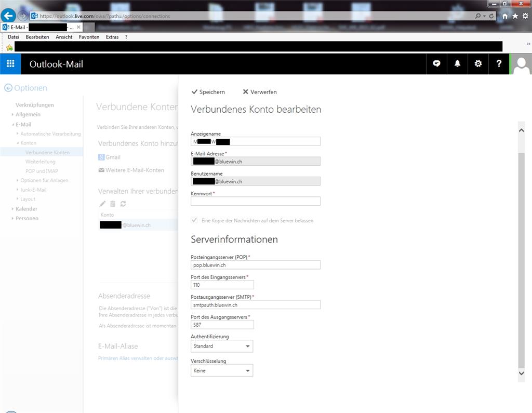This screenshot has height=413, width=532.
Task: Click the favorites bar overflow chevron
Action: point(528,44)
